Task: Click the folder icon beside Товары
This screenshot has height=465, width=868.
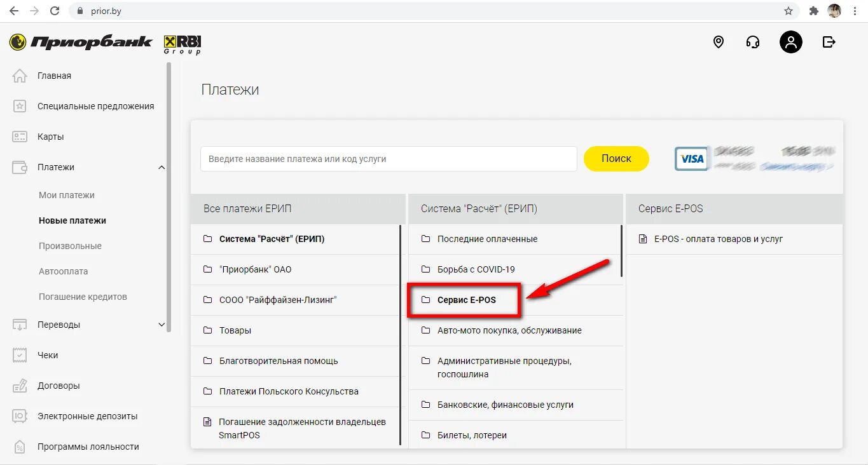Action: 207,330
